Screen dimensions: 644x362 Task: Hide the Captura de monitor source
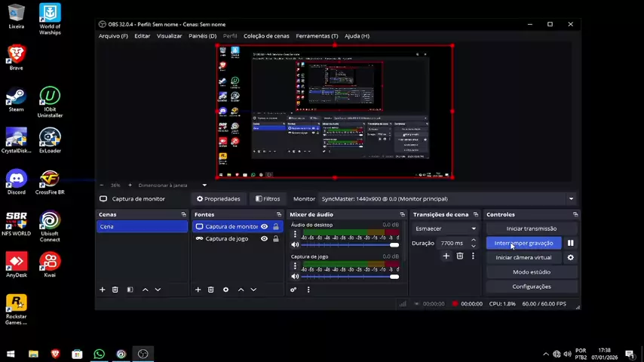coord(264,226)
